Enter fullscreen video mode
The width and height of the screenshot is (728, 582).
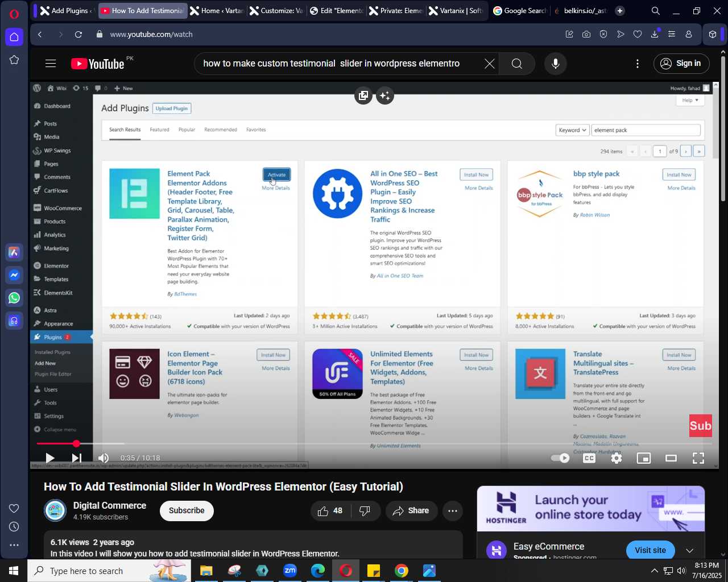tap(698, 458)
